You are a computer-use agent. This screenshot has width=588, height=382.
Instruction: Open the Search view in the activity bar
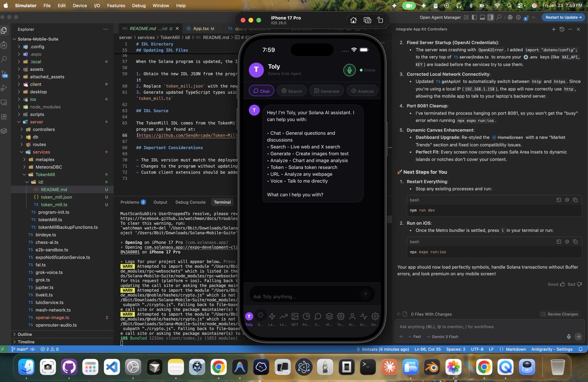pos(4,59)
